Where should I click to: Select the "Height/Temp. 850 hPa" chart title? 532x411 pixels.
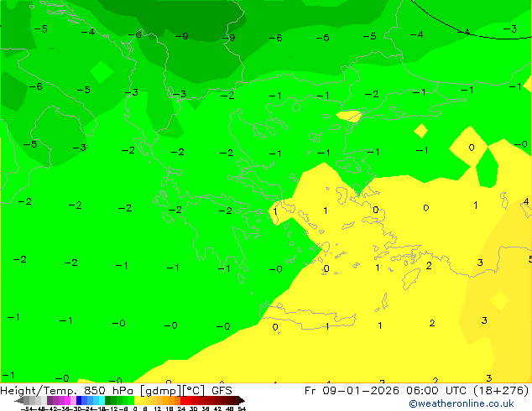click(x=67, y=391)
